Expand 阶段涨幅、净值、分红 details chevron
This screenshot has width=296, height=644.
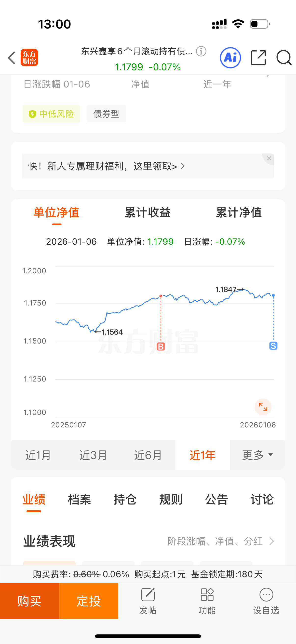[272, 541]
